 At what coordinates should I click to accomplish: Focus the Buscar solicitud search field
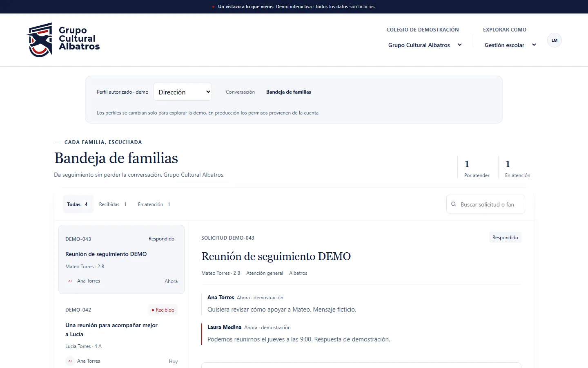pos(486,204)
